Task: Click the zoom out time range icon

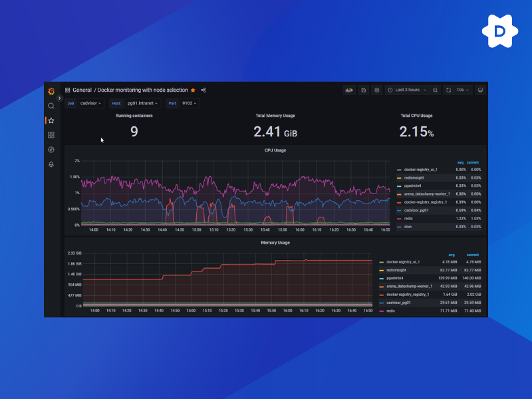Action: [435, 90]
